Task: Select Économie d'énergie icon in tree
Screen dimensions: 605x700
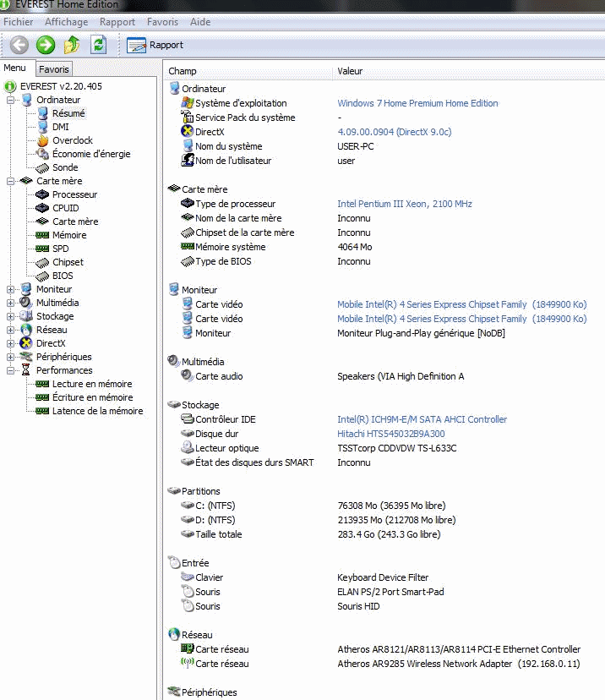Action: click(42, 154)
